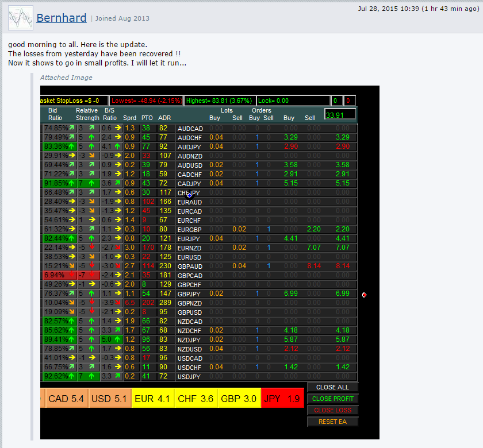
Task: Select the EURAUD pair label
Action: [x=190, y=202]
